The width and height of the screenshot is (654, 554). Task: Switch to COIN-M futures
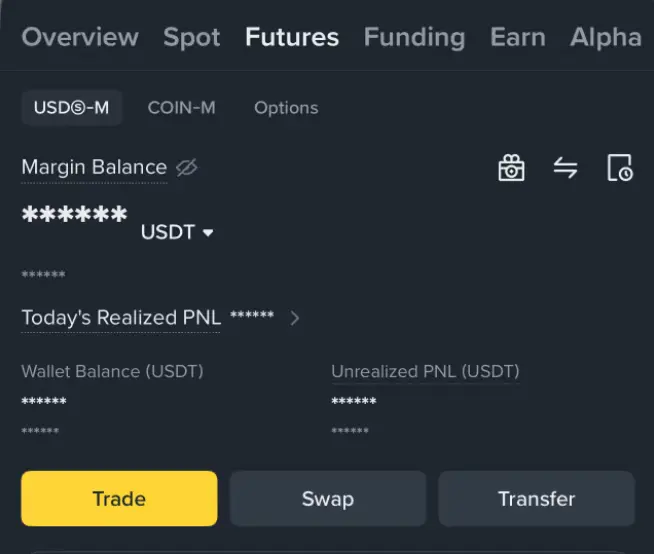pos(181,108)
